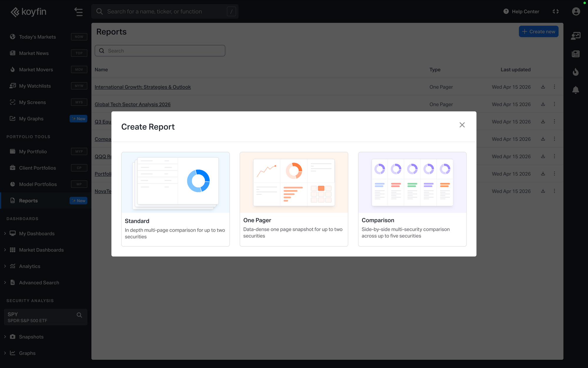Click the name, ticker, or function search box

[x=165, y=11]
